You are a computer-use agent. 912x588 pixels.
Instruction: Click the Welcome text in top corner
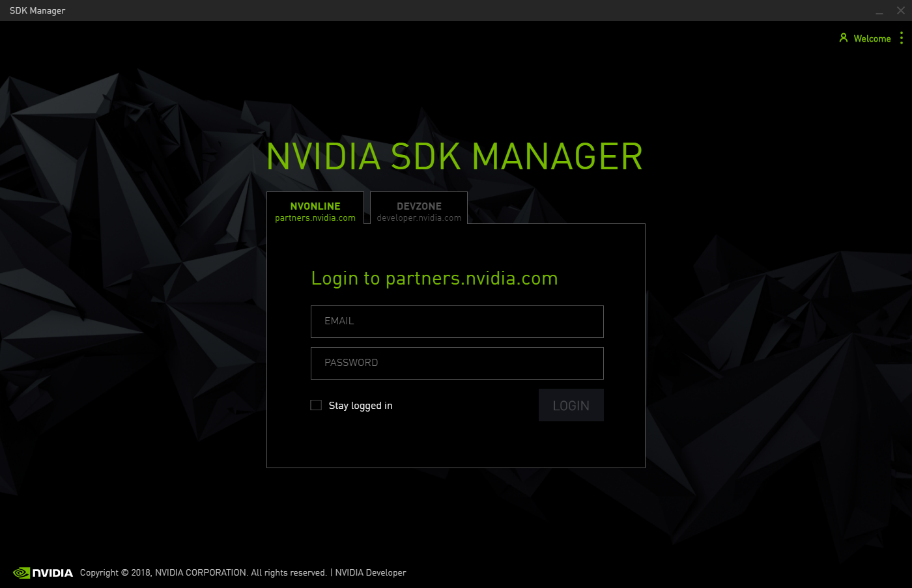pyautogui.click(x=872, y=39)
